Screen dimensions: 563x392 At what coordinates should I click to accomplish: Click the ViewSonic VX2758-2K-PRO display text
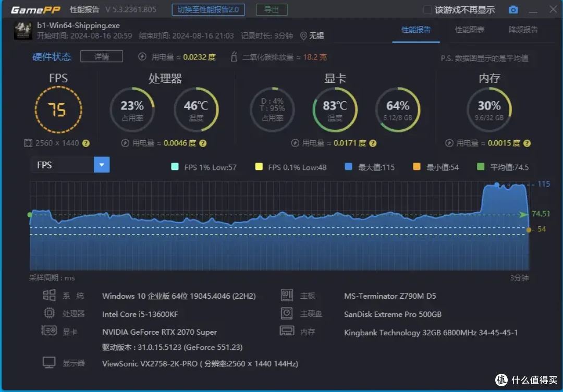point(200,364)
